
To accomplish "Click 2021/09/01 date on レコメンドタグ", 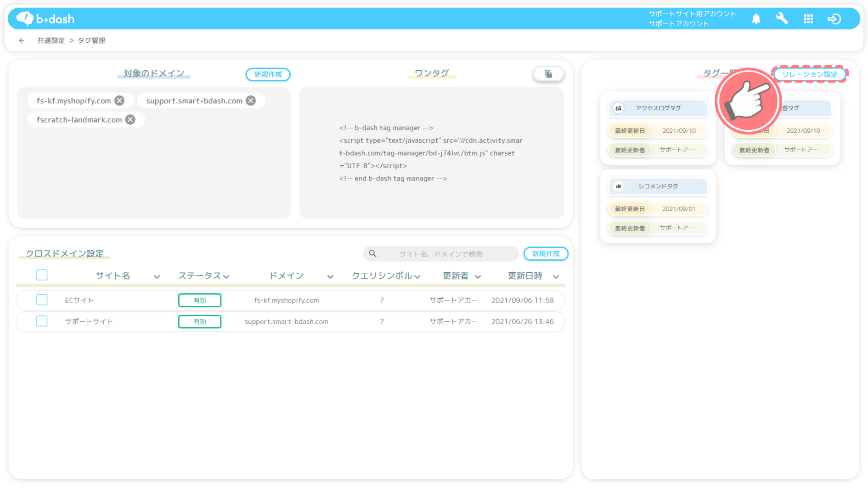I will pyautogui.click(x=679, y=209).
